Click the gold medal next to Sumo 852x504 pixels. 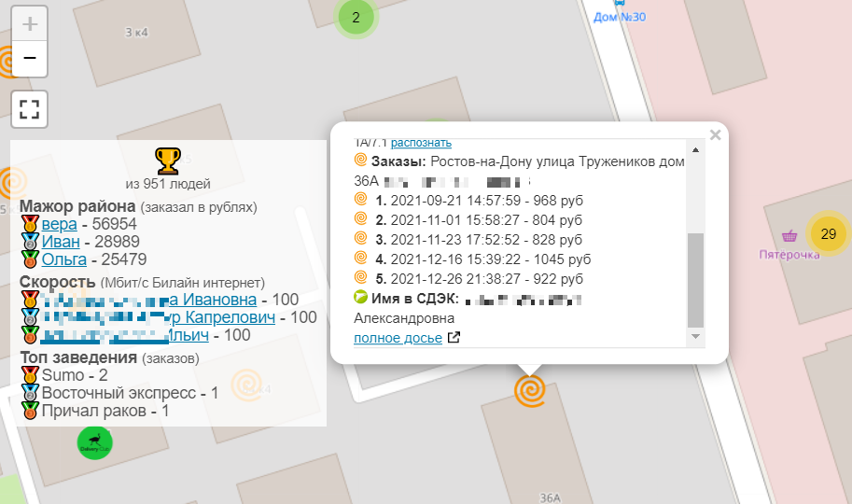30,374
